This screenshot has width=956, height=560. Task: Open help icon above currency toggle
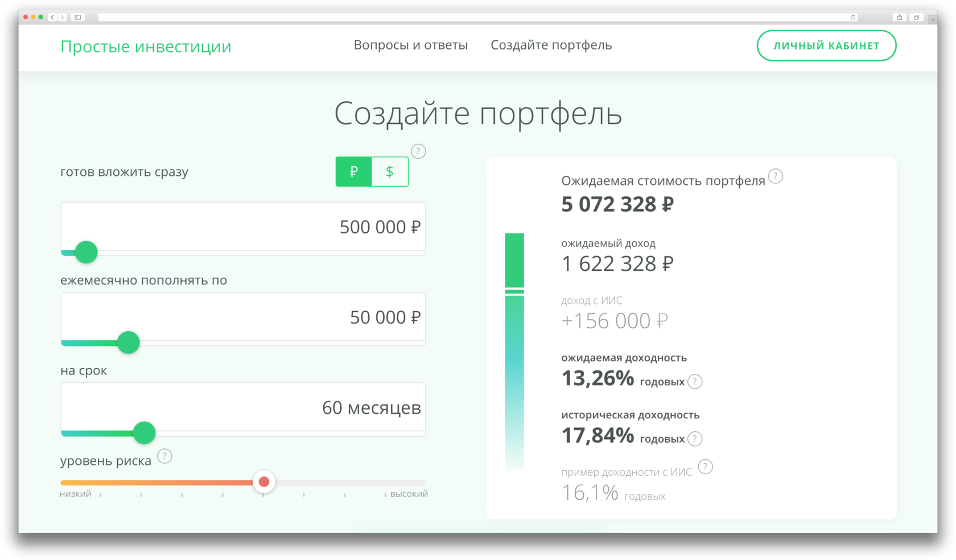pyautogui.click(x=418, y=151)
